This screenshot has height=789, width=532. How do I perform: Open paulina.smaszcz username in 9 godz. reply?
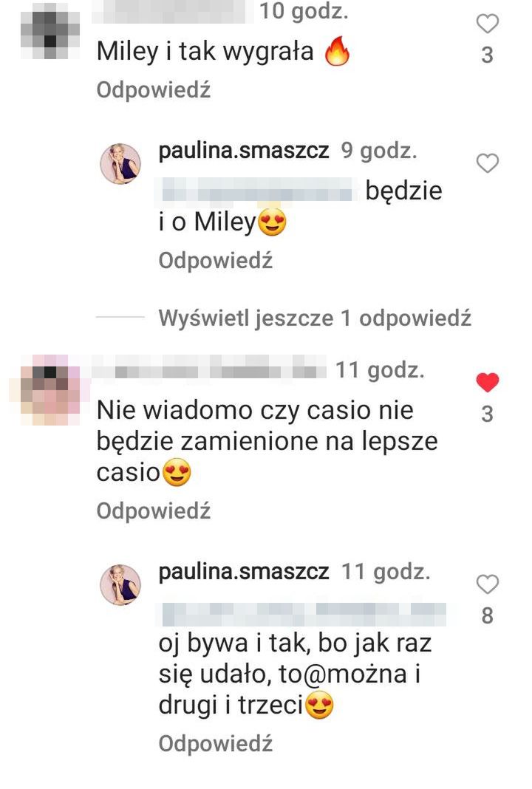tap(244, 151)
